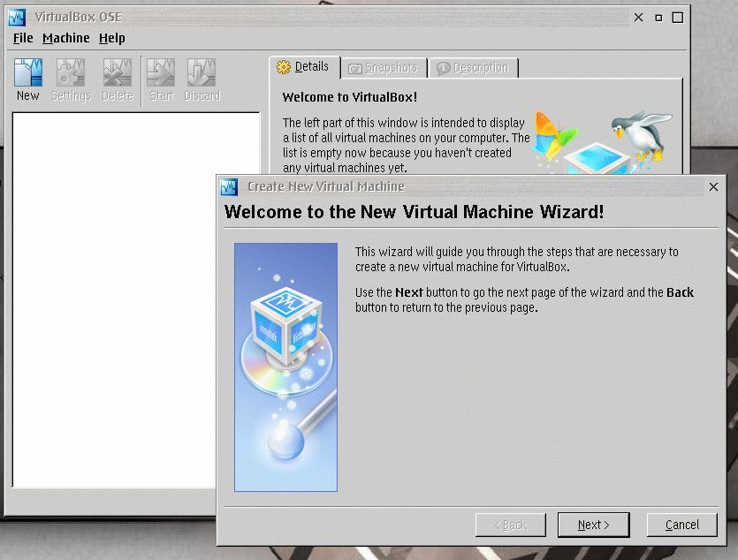The width and height of the screenshot is (738, 560).
Task: Click the 'Welcome to VirtualBox!' heading
Action: [x=350, y=97]
